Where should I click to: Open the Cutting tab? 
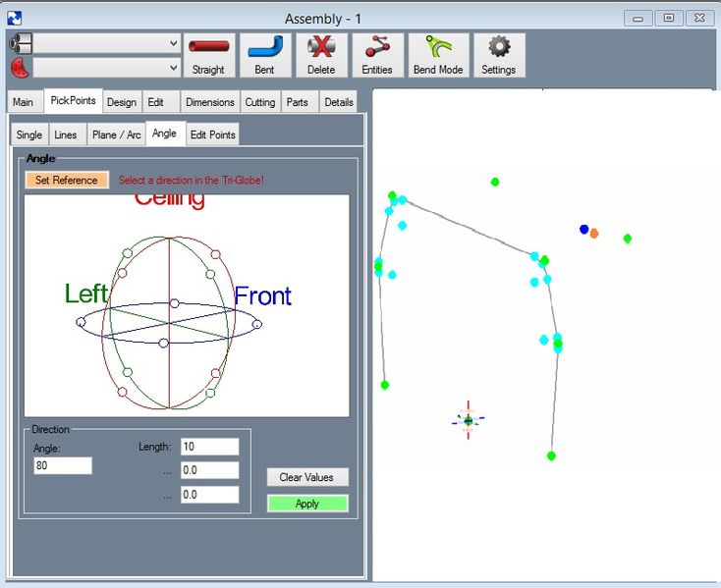pyautogui.click(x=259, y=102)
